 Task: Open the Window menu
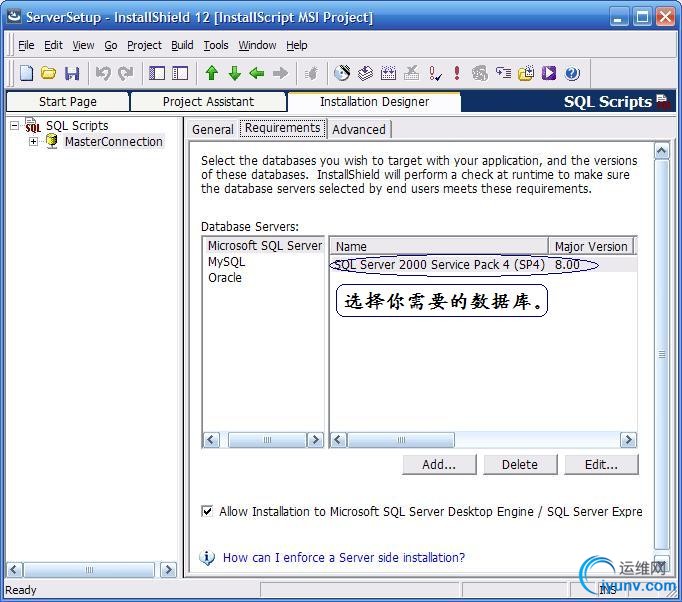[257, 45]
